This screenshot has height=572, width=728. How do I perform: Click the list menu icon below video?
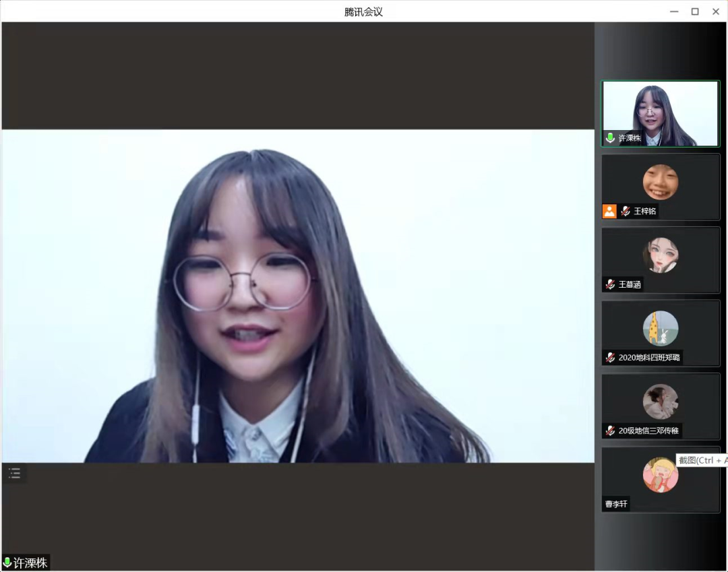tap(14, 473)
